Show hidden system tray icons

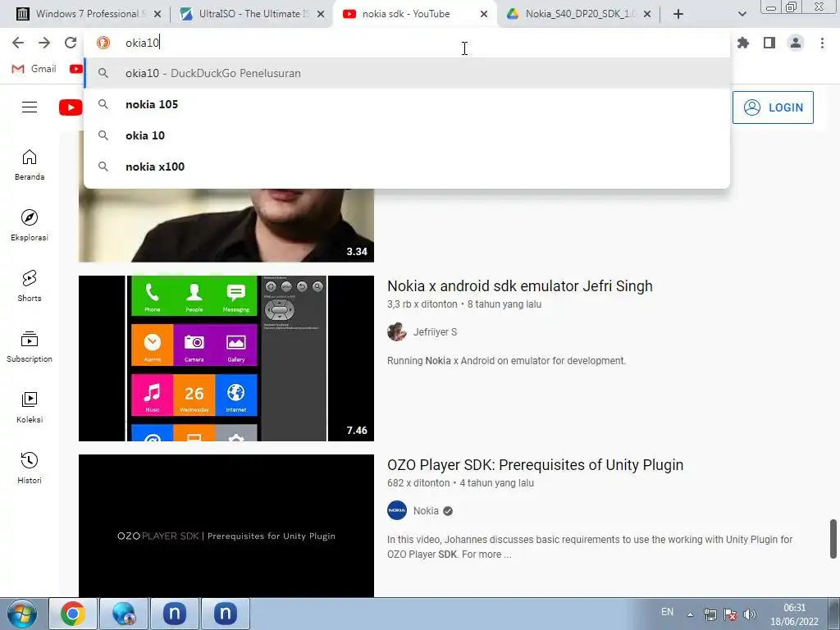tap(690, 614)
